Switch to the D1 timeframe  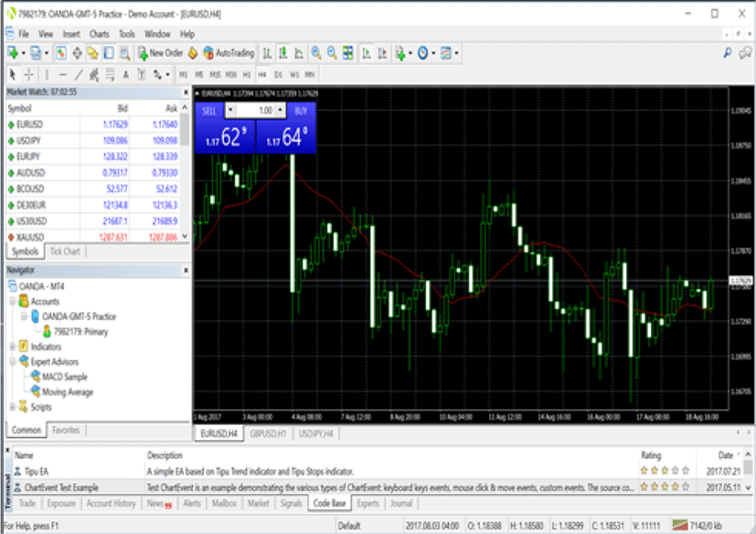[x=278, y=75]
